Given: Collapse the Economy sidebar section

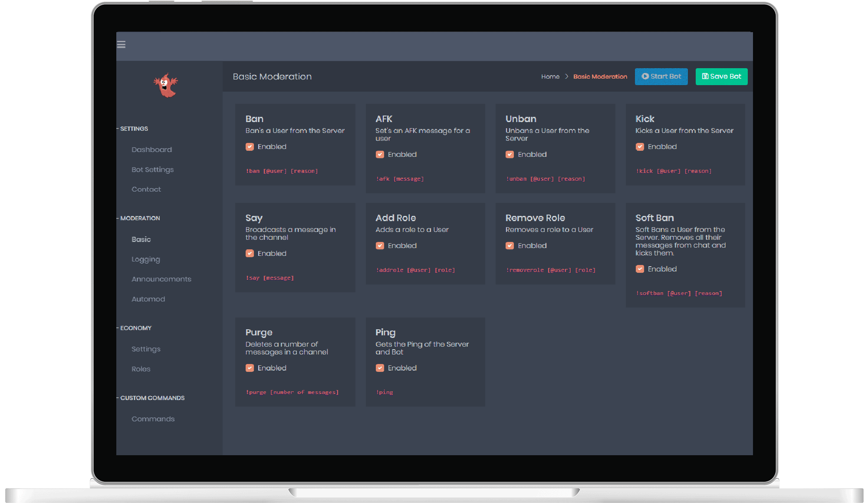Looking at the screenshot, I should point(135,328).
